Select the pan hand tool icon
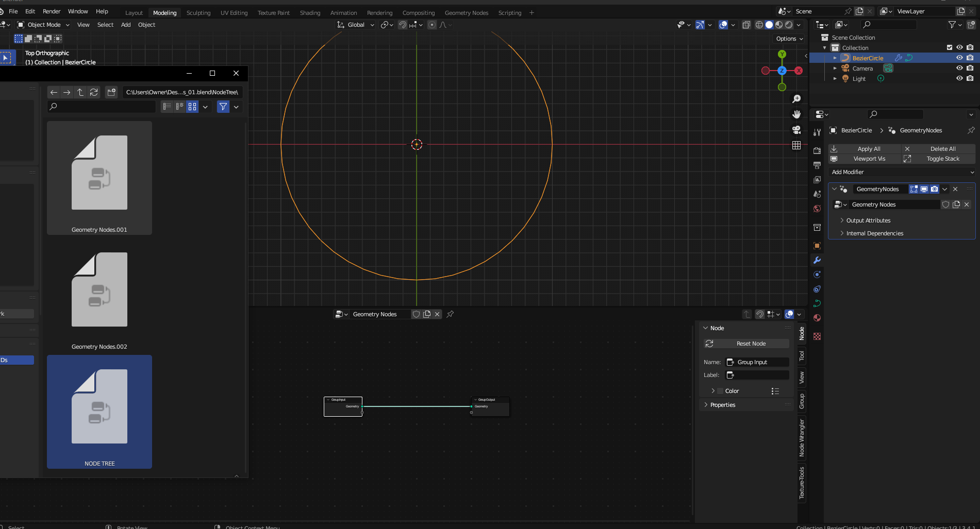This screenshot has height=529, width=980. (x=796, y=114)
